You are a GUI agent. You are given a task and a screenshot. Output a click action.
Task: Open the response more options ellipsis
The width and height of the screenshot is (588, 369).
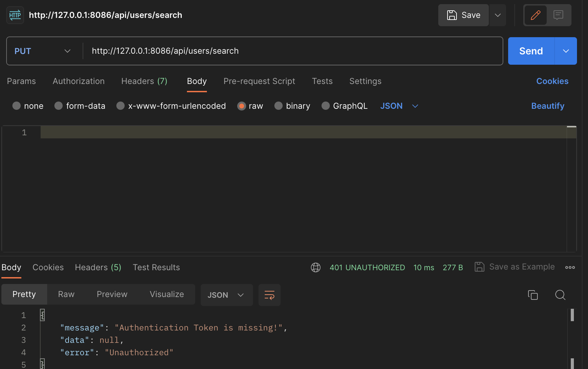(x=570, y=267)
